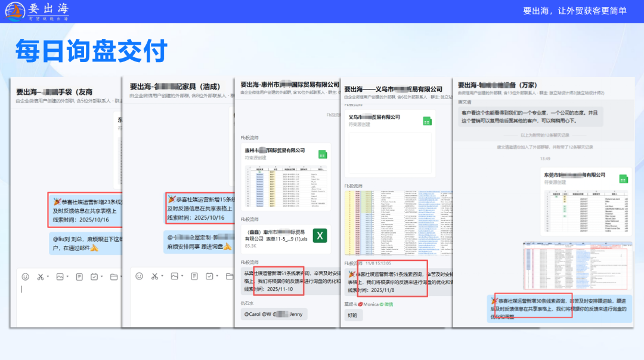The width and height of the screenshot is (644, 360).
Task: Expand calendar options arrow in 浩成 chat
Action: (x=217, y=276)
